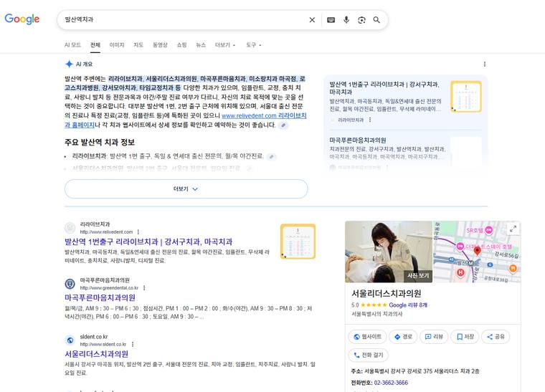The width and height of the screenshot is (545, 392).
Task: Open the 마곡푸른마음치과의원 result title
Action: (100, 297)
